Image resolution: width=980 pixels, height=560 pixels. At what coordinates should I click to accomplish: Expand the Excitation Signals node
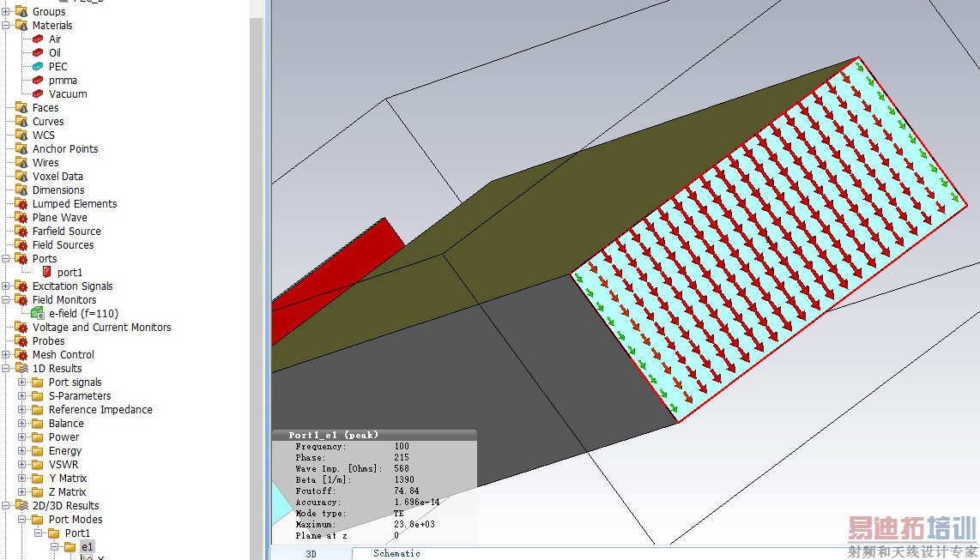click(6, 286)
